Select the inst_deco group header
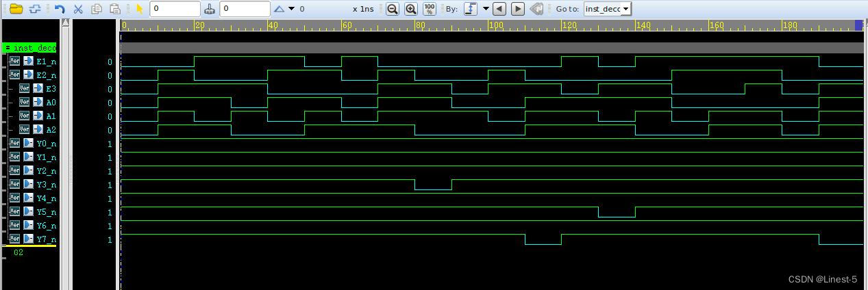 click(29, 48)
